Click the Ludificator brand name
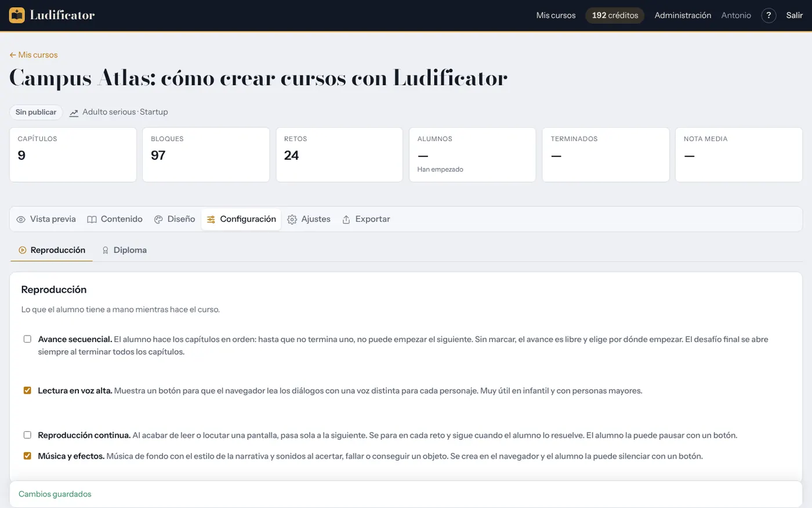This screenshot has width=812, height=508. click(x=62, y=16)
